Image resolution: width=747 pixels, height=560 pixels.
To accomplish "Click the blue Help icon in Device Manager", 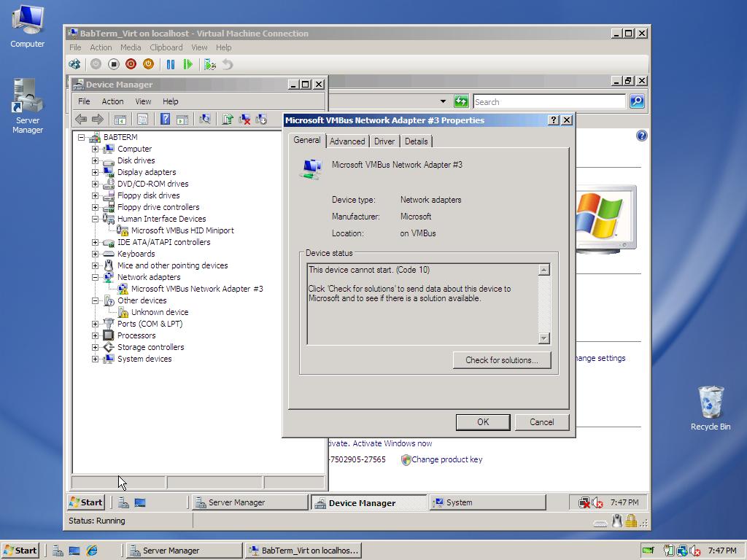I will click(x=165, y=119).
